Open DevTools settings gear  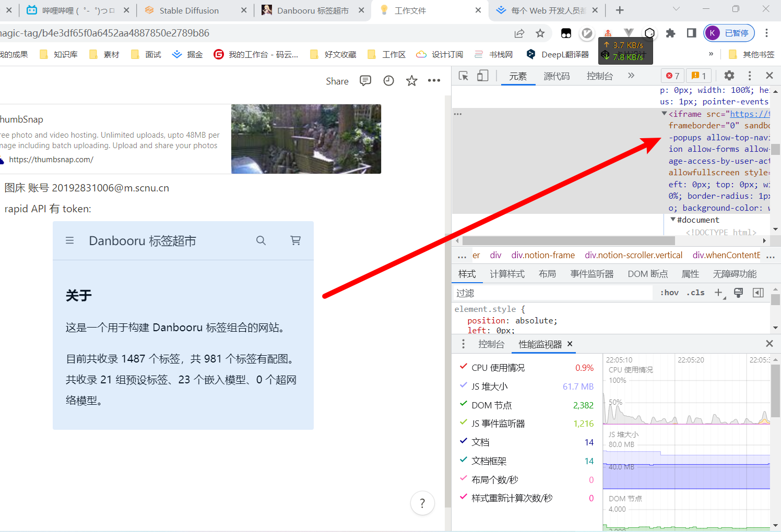click(x=729, y=76)
